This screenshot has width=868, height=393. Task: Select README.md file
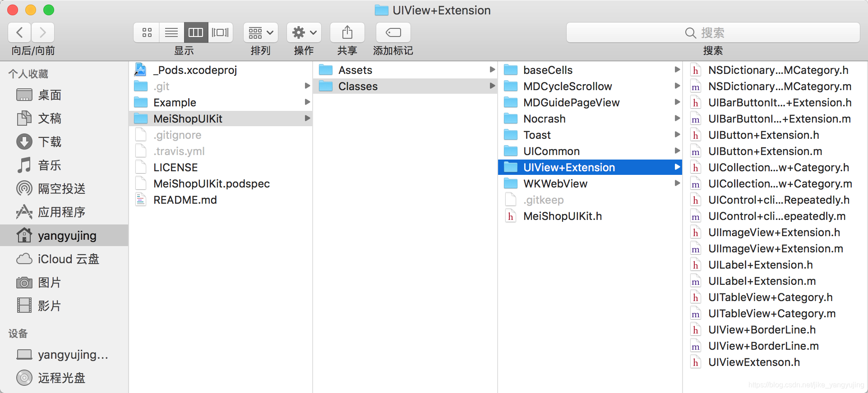pyautogui.click(x=221, y=200)
